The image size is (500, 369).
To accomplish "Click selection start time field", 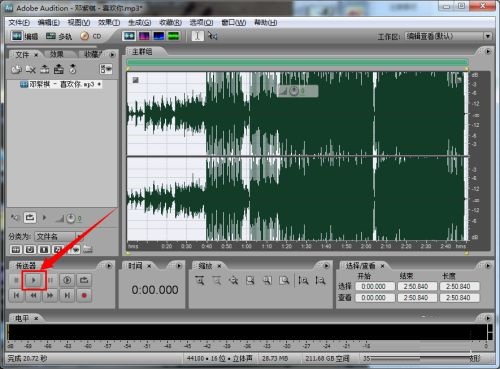I will 375,286.
